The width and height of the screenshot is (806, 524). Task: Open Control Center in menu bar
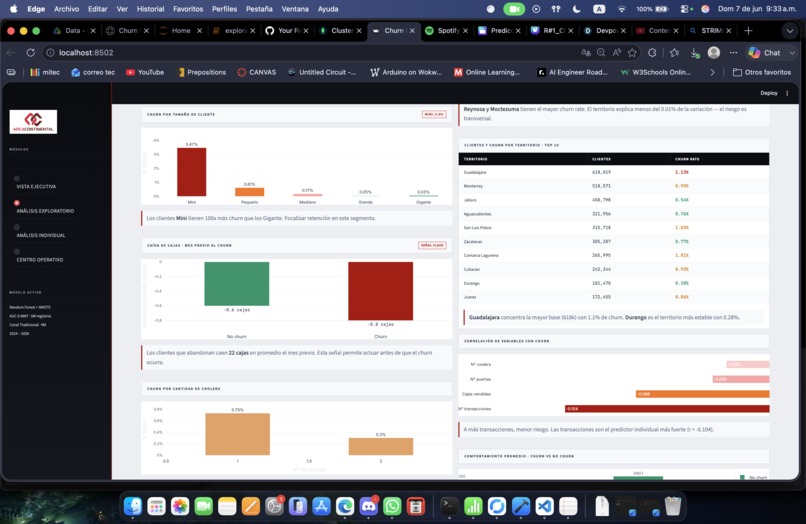(x=685, y=9)
